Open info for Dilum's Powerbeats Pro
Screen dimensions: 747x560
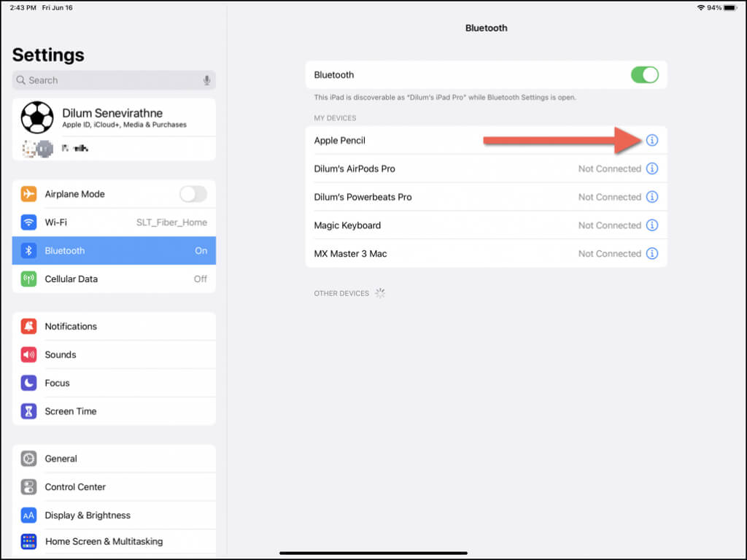(651, 197)
